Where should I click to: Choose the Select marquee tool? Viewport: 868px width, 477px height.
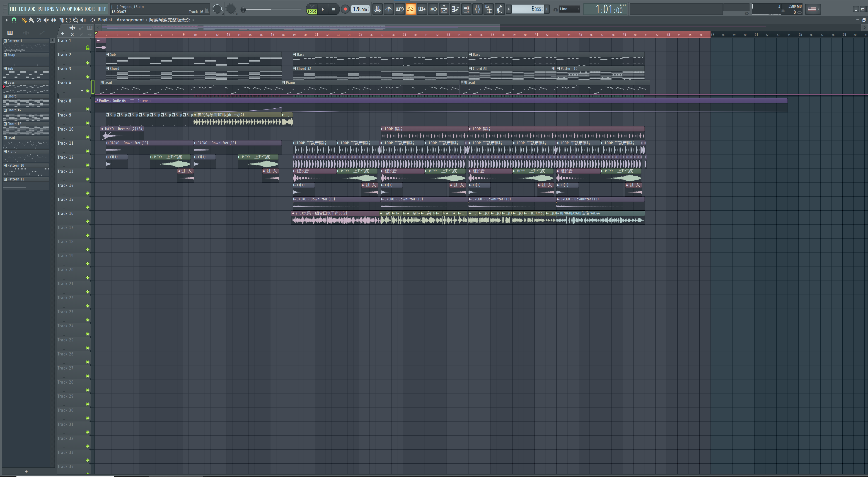click(x=68, y=20)
